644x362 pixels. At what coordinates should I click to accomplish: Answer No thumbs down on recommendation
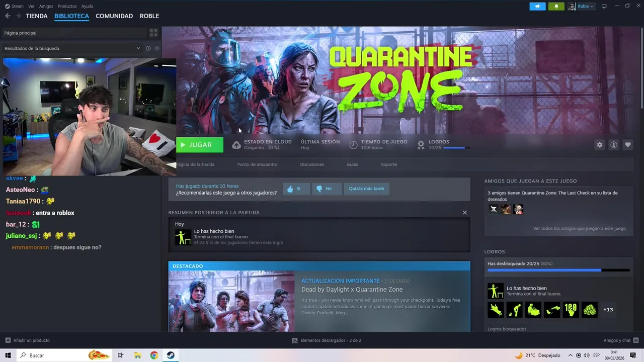coord(327,189)
